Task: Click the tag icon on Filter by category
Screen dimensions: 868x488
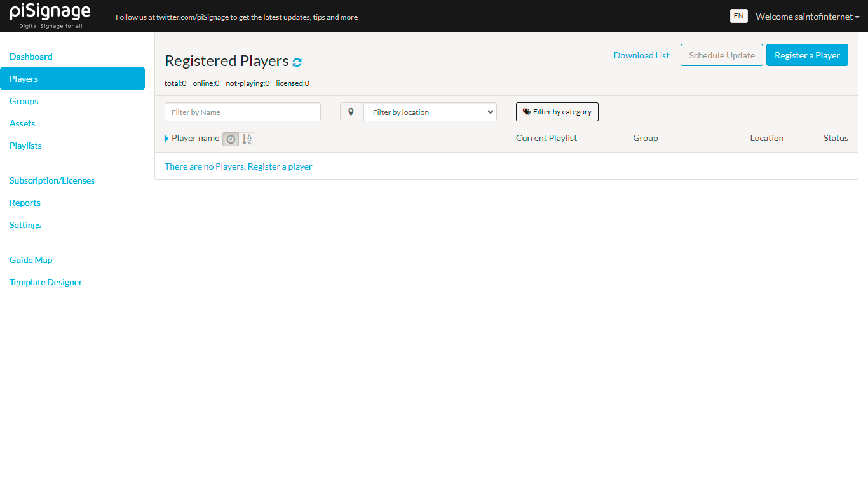Action: click(x=527, y=111)
